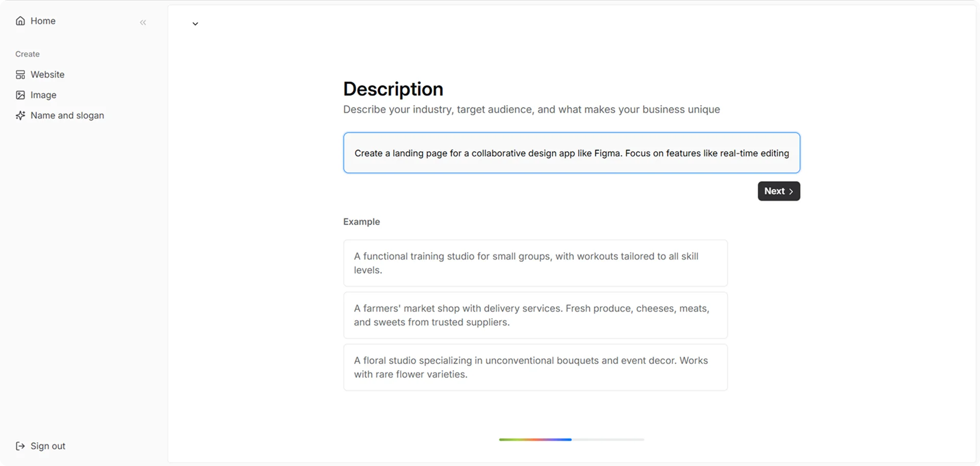Choose the functional training studio example
This screenshot has height=466, width=980.
pyautogui.click(x=535, y=263)
